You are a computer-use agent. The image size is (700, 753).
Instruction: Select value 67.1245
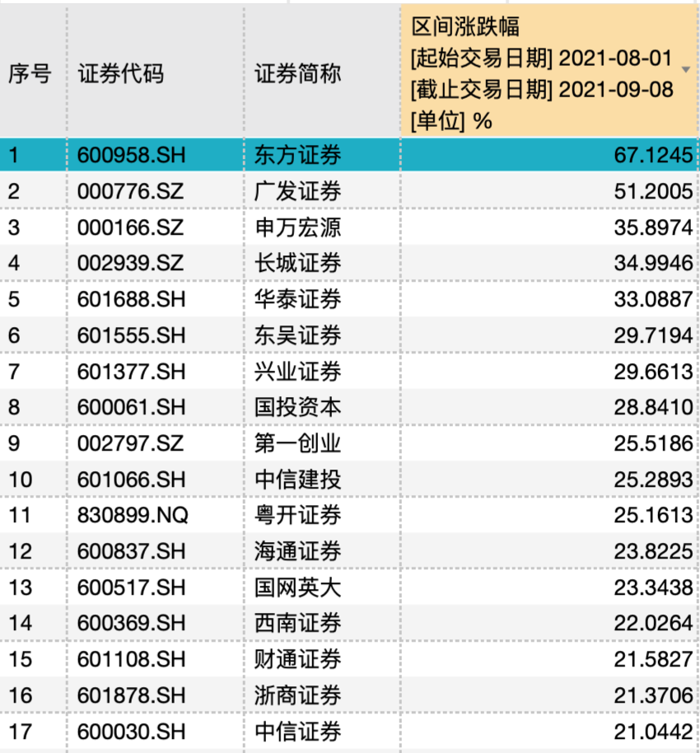pyautogui.click(x=653, y=155)
